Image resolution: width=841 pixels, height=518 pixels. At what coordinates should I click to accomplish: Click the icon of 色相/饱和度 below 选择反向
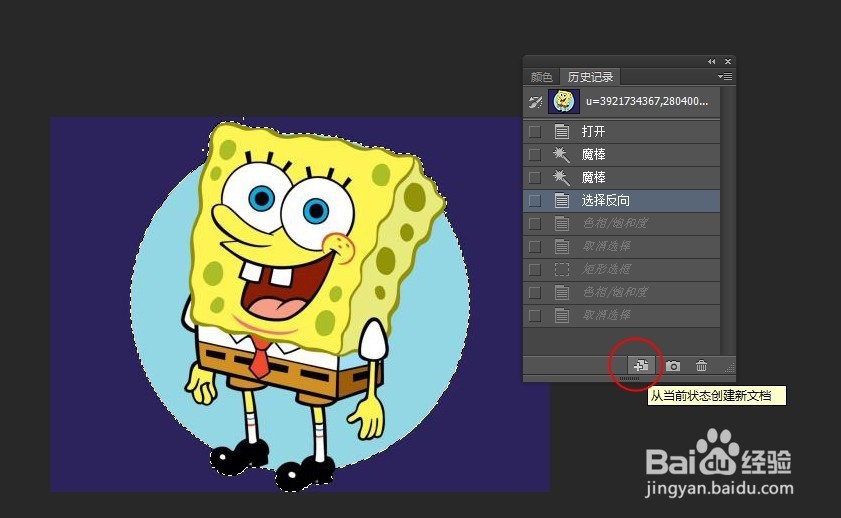coord(562,224)
